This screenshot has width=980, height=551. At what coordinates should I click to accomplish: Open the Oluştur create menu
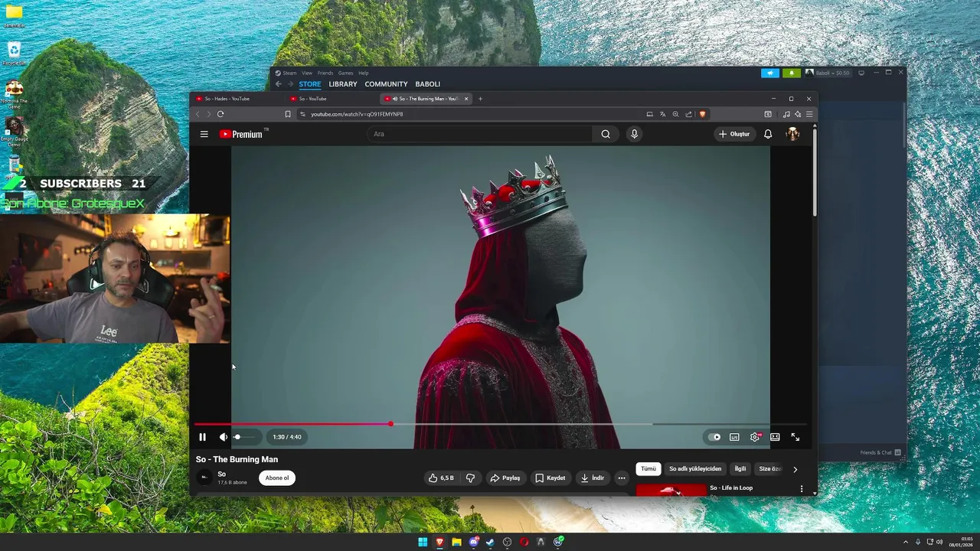tap(734, 134)
